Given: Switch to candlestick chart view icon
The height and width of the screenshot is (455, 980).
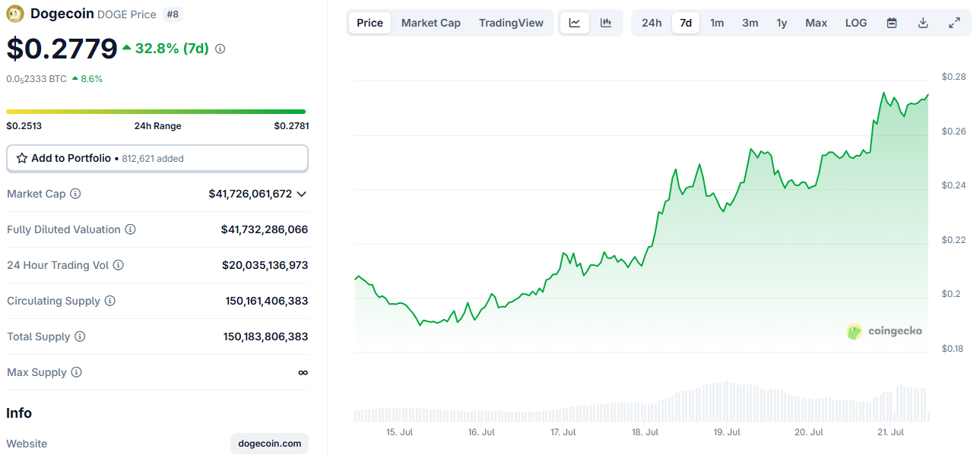Looking at the screenshot, I should [606, 23].
